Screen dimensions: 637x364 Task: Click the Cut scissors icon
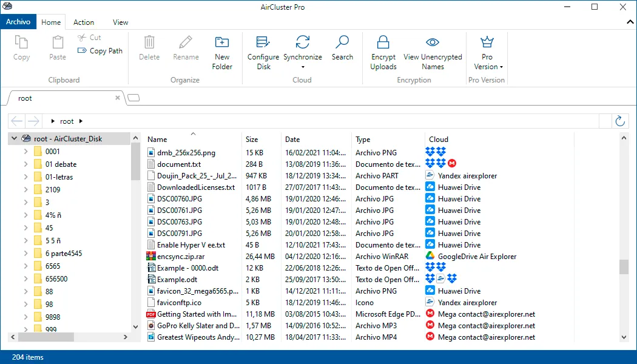click(82, 38)
